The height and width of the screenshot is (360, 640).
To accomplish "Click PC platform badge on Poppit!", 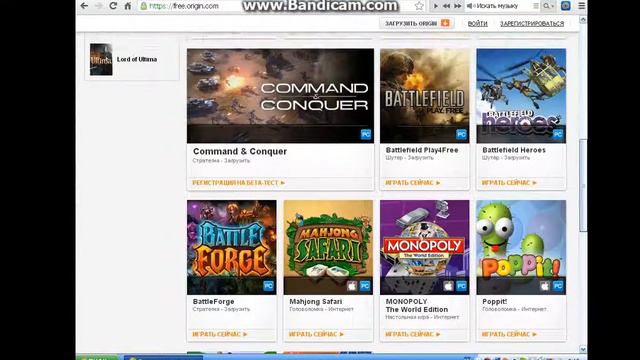I will 558,286.
